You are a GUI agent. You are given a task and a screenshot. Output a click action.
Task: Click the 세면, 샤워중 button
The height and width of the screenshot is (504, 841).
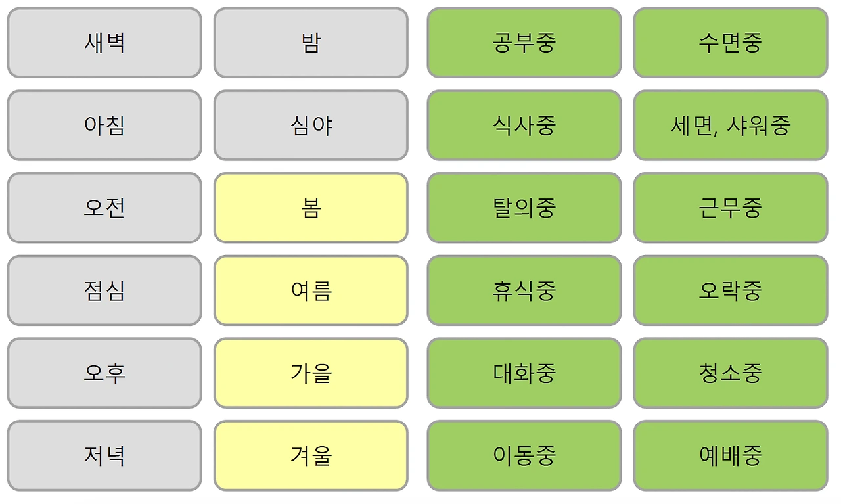(731, 125)
